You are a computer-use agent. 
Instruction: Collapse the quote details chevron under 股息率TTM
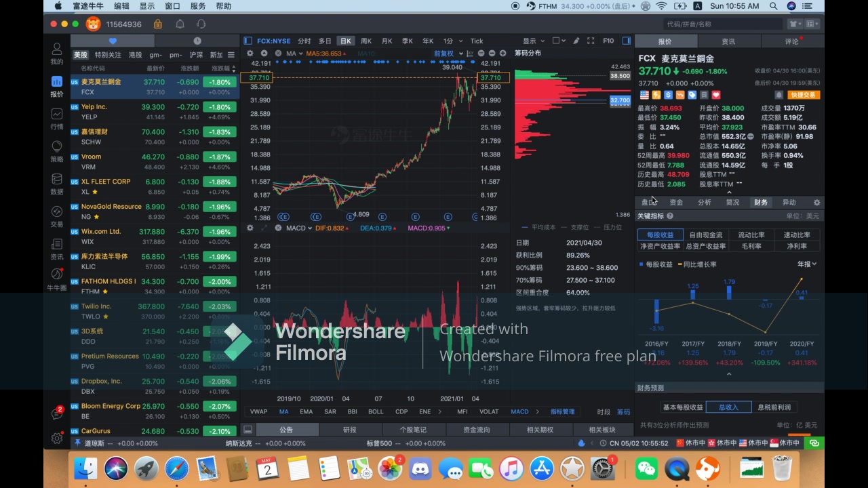point(729,193)
